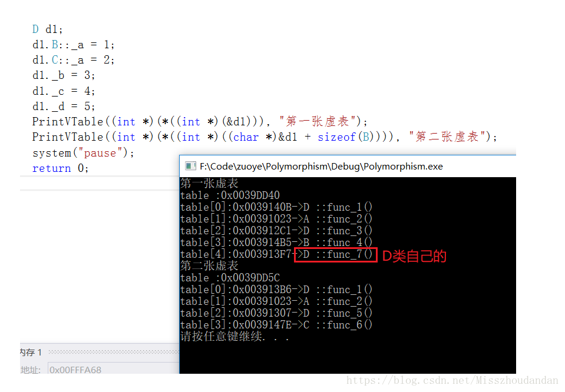Click the console heading 第二张虚表
Image resolution: width=565 pixels, height=392 pixels.
point(209,266)
